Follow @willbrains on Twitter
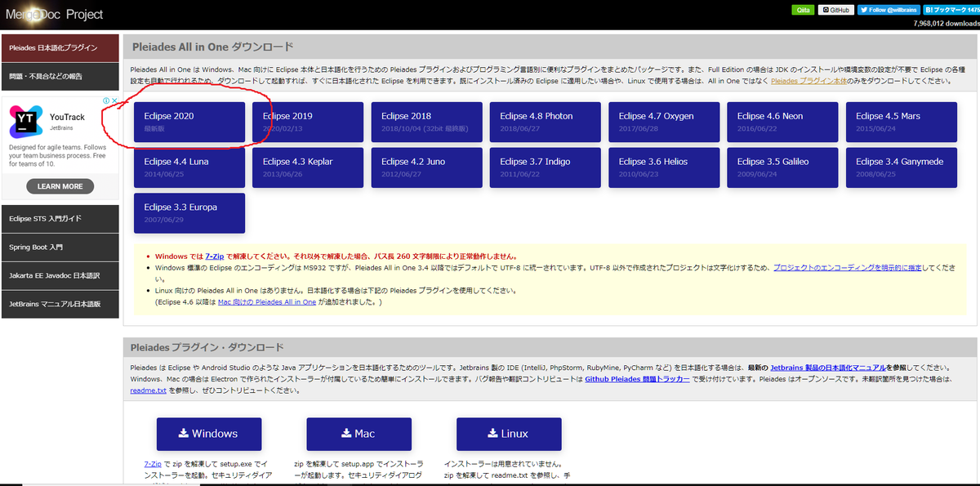The height and width of the screenshot is (486, 980). [x=889, y=10]
